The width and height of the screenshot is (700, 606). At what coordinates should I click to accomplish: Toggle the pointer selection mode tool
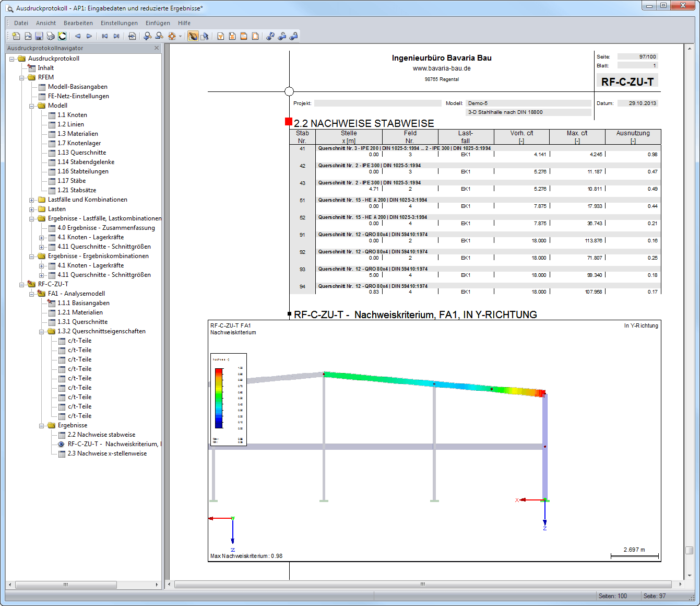tap(205, 36)
